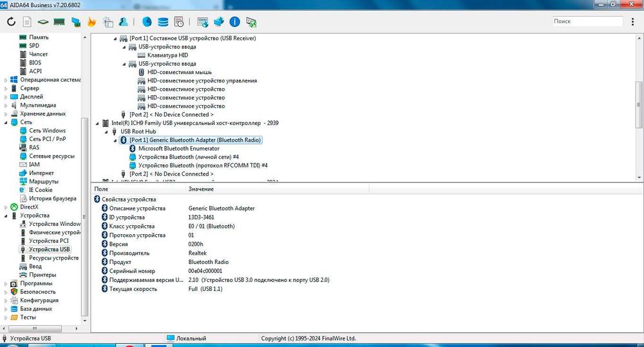Select Сетевые ресурсы item
This screenshot has height=347, width=644.
(x=52, y=156)
